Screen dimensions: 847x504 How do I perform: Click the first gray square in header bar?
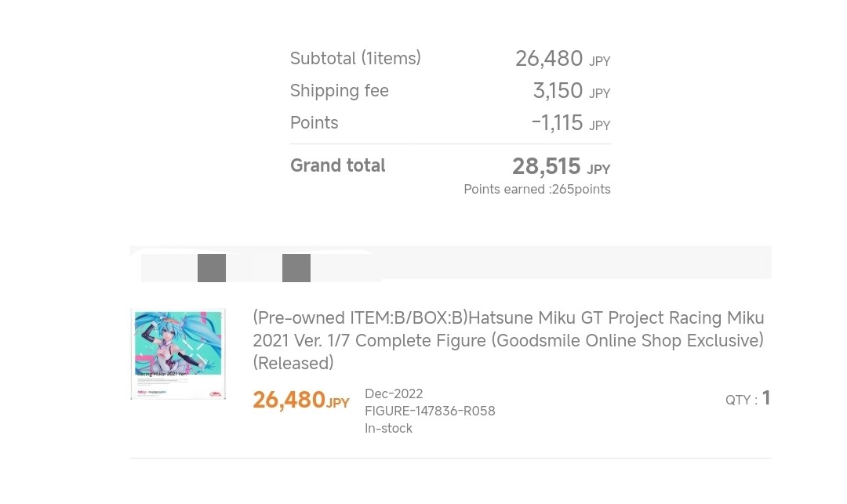212,268
